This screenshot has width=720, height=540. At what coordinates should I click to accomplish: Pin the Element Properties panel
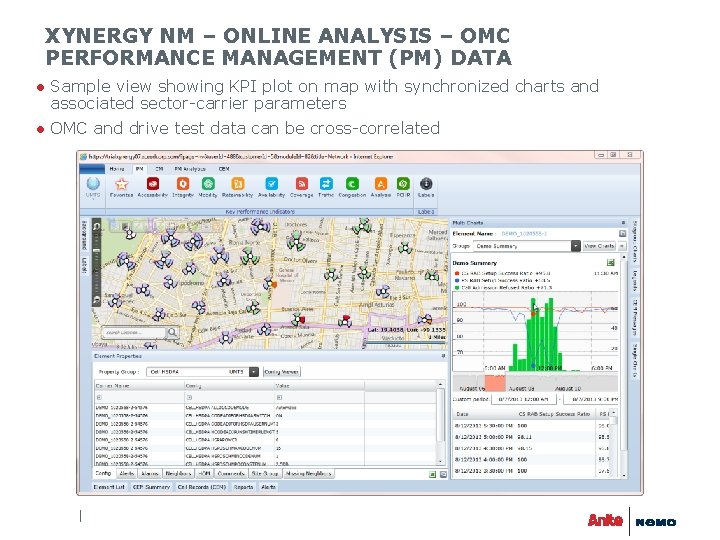443,356
